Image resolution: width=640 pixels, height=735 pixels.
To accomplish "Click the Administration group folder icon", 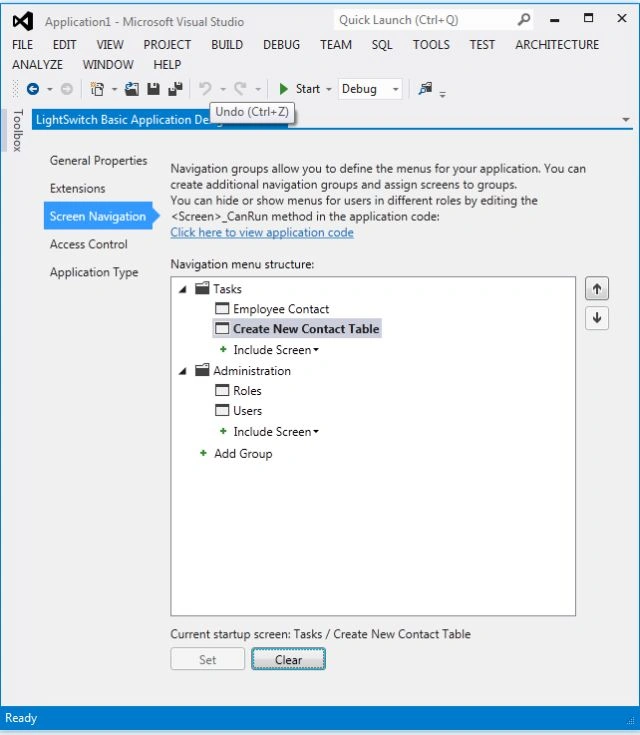I will pyautogui.click(x=202, y=370).
